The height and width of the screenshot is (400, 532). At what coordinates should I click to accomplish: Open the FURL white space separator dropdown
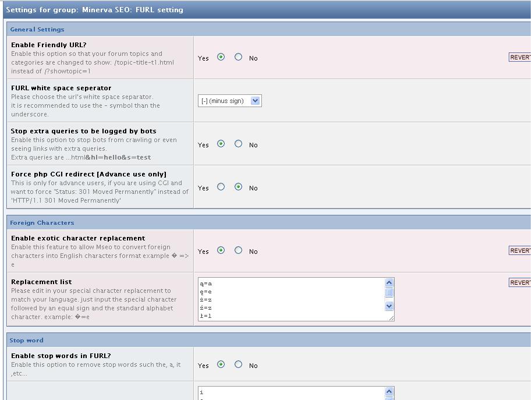[229, 101]
